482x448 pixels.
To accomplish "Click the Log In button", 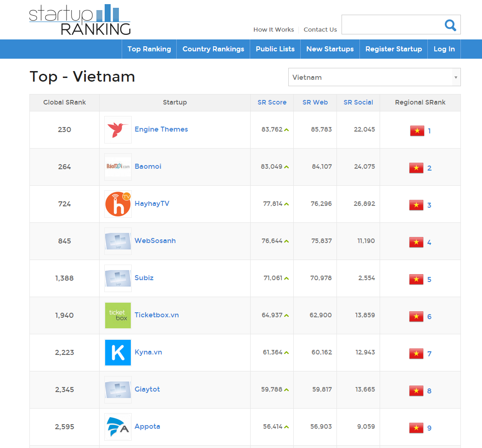I will click(444, 49).
